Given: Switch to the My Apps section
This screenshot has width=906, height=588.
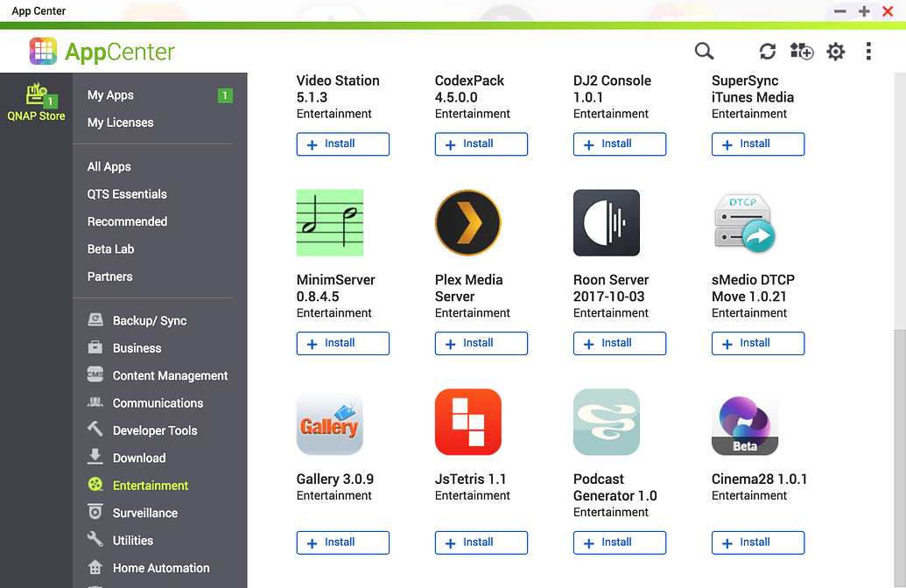Looking at the screenshot, I should point(109,94).
